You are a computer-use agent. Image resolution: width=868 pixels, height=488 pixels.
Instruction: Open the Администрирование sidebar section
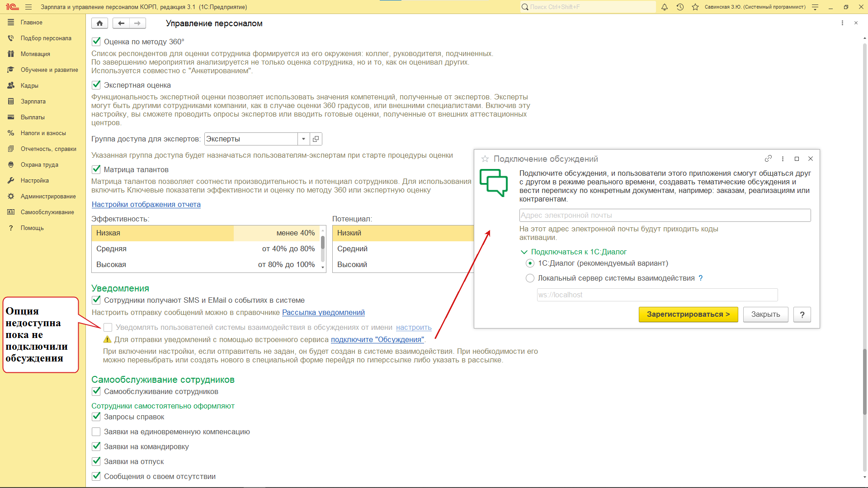point(48,197)
